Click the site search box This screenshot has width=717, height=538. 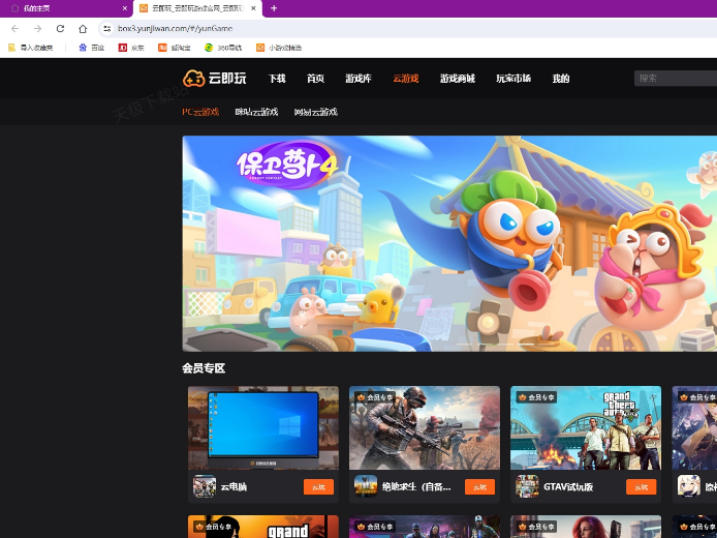tap(675, 78)
